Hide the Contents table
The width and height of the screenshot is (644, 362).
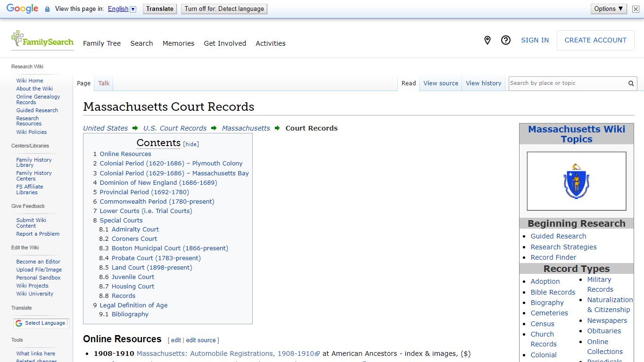click(x=191, y=144)
